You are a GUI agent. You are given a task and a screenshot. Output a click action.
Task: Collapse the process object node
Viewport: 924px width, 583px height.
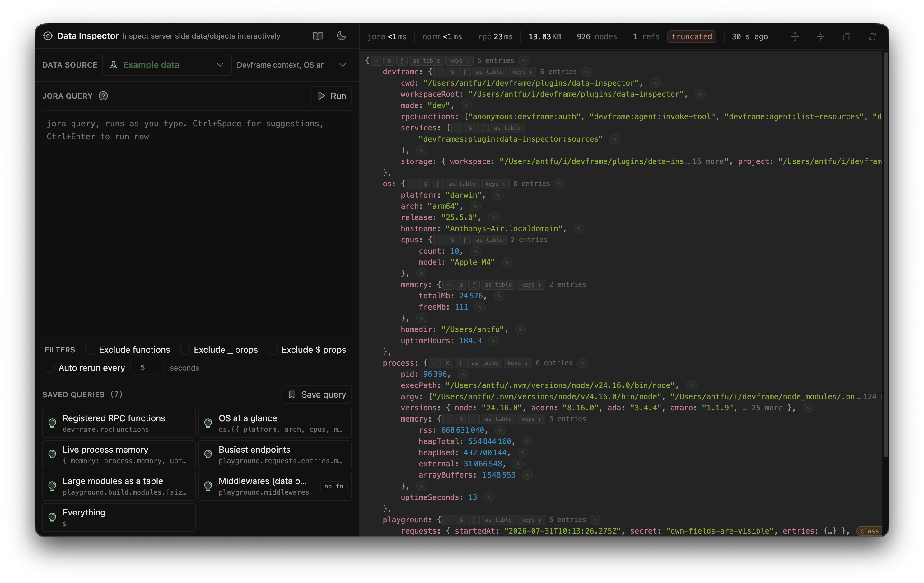435,363
